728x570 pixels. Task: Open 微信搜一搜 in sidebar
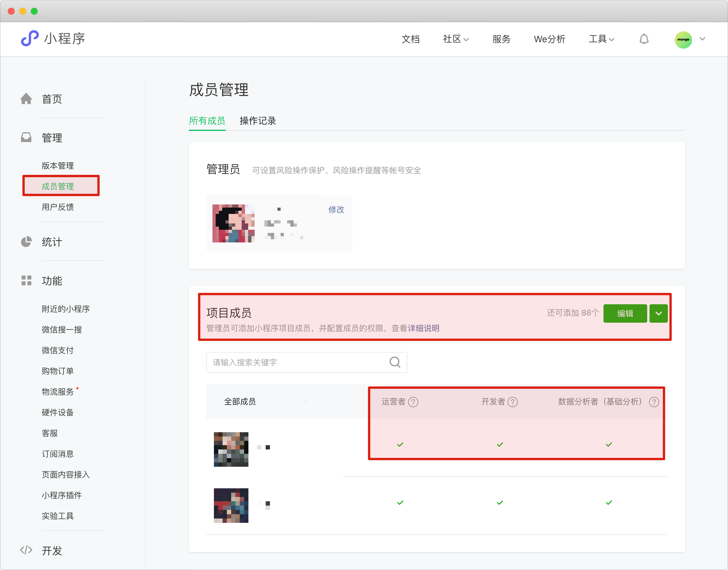click(x=62, y=329)
